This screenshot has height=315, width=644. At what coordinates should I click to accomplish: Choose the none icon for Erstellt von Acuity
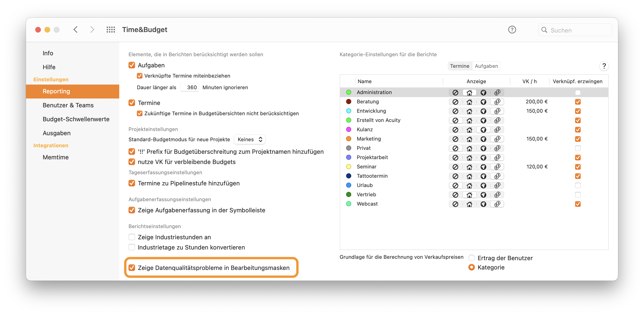(455, 120)
